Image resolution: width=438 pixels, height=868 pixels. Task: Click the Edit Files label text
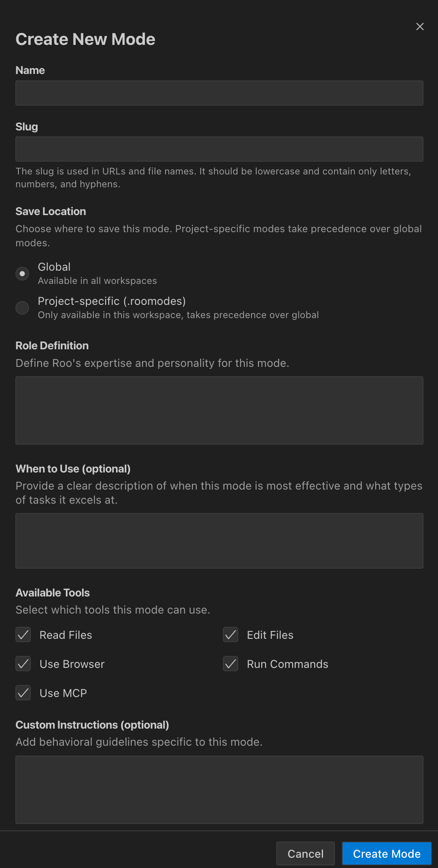point(269,635)
